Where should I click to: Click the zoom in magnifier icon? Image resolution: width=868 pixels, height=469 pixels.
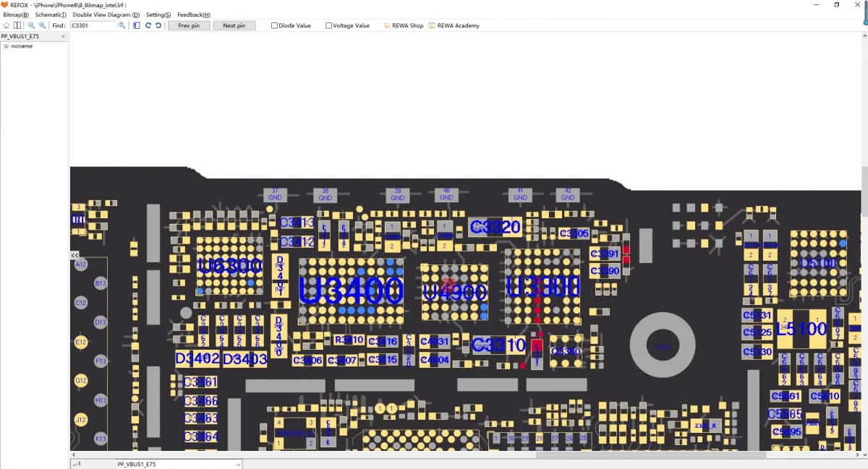[43, 25]
